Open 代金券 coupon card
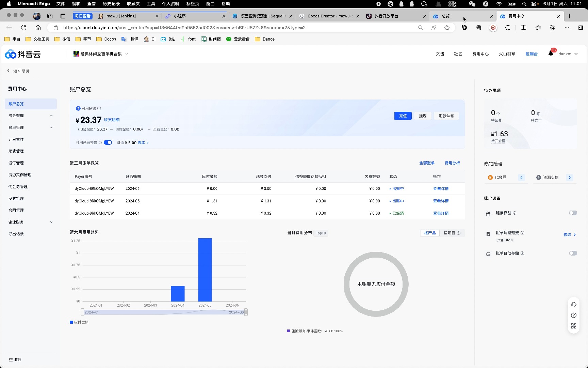This screenshot has width=588, height=368. (506, 178)
